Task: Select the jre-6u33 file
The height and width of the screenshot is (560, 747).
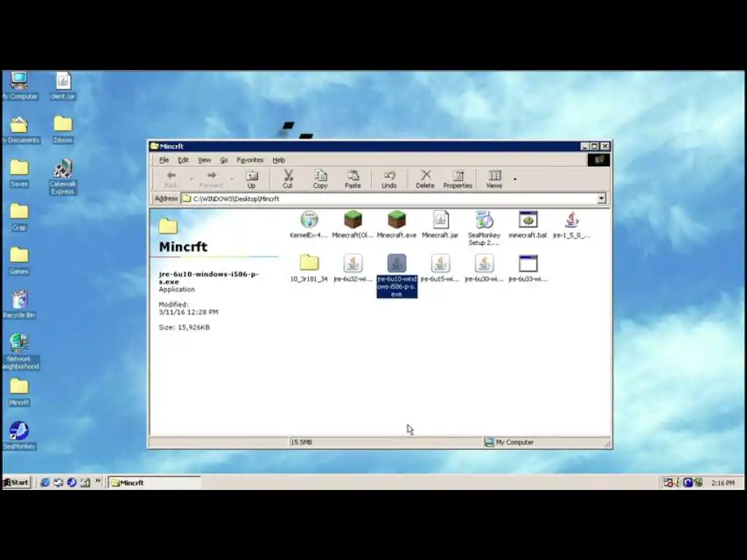Action: tap(528, 268)
